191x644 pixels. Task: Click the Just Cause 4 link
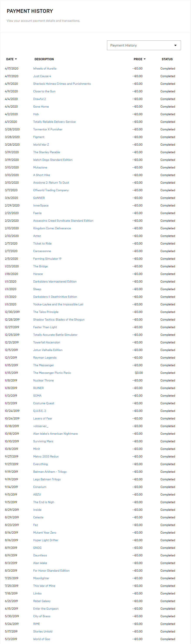(42, 76)
